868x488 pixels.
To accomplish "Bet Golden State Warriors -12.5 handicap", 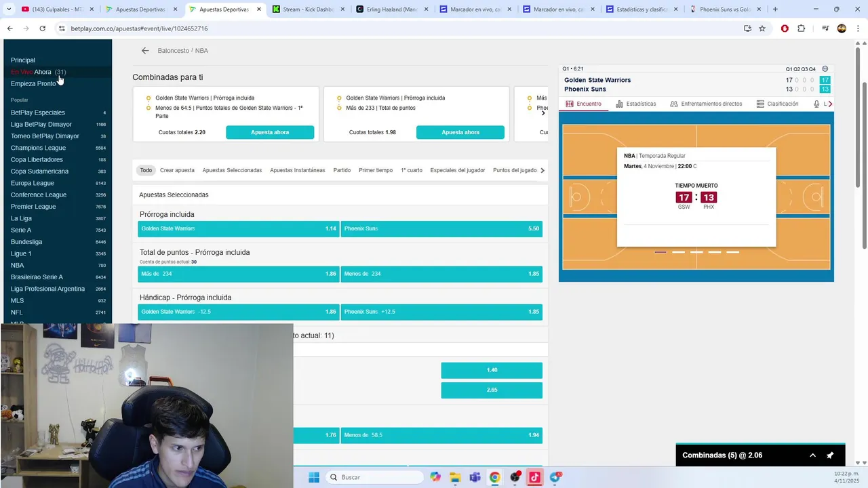I will click(x=239, y=312).
